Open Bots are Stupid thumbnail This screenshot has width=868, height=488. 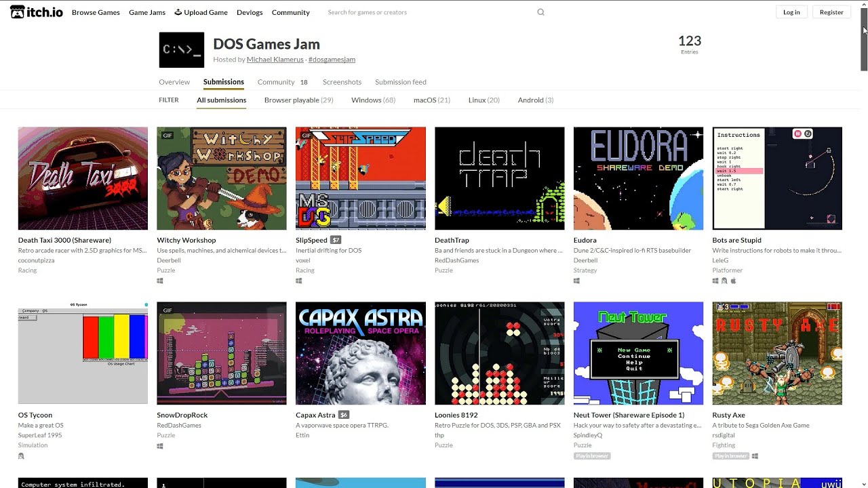pos(777,178)
